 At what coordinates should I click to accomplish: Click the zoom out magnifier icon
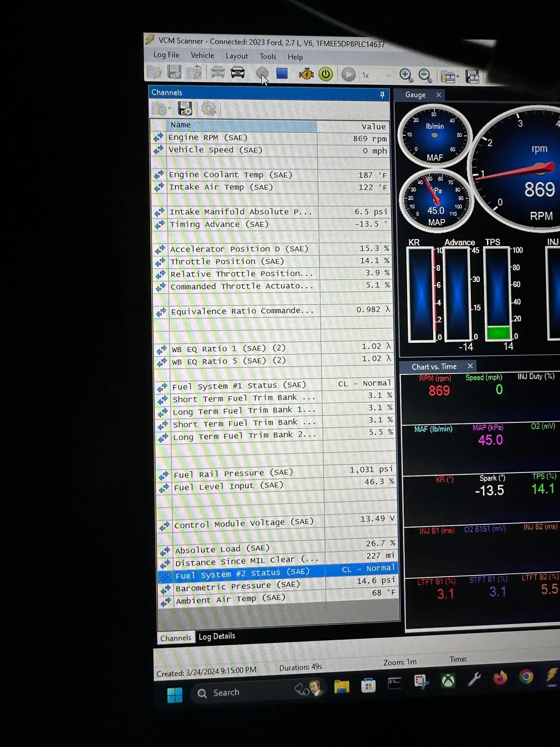tap(425, 76)
